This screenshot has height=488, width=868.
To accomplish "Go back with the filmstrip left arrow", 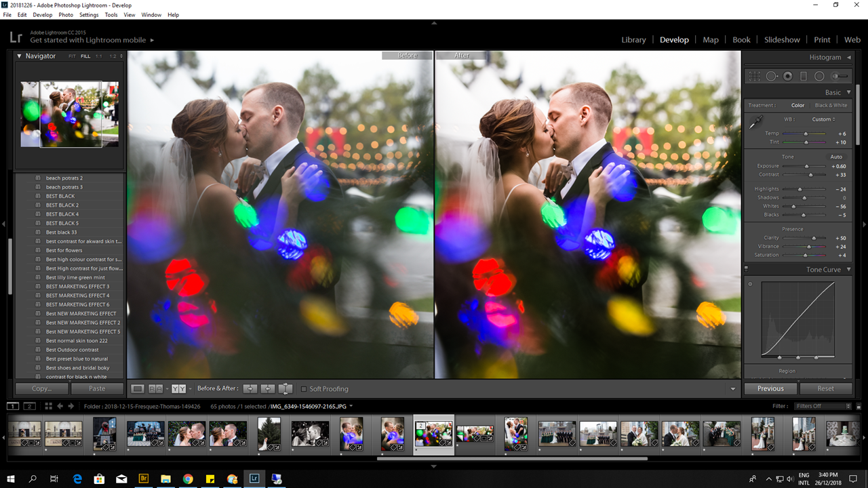I will [x=60, y=406].
